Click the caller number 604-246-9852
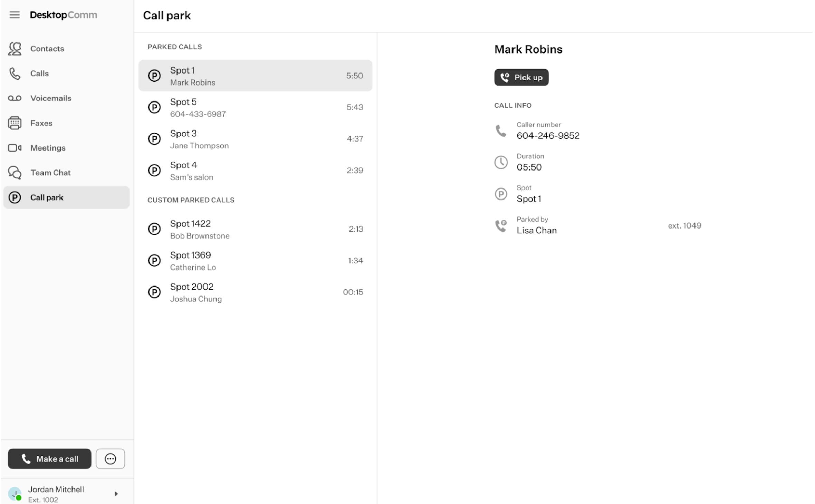Image resolution: width=815 pixels, height=504 pixels. pyautogui.click(x=548, y=136)
